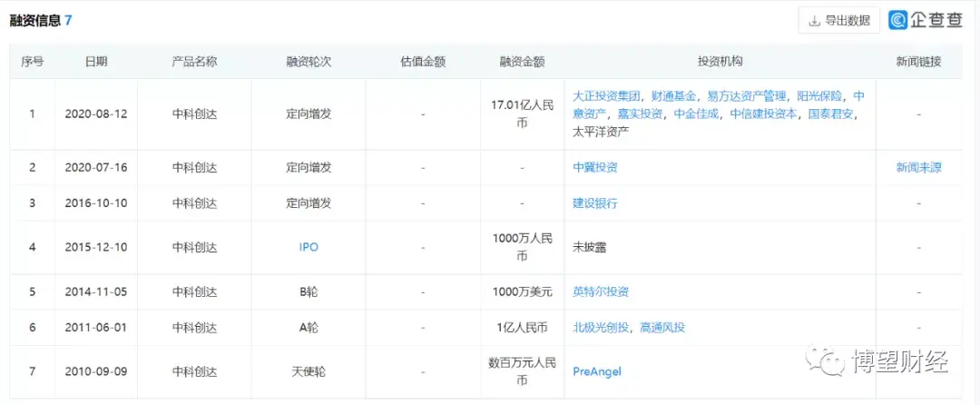
Task: Click the 企查查 logo icon
Action: (x=898, y=20)
